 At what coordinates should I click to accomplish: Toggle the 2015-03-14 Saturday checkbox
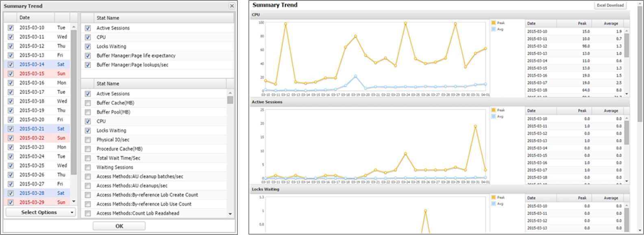pos(11,65)
